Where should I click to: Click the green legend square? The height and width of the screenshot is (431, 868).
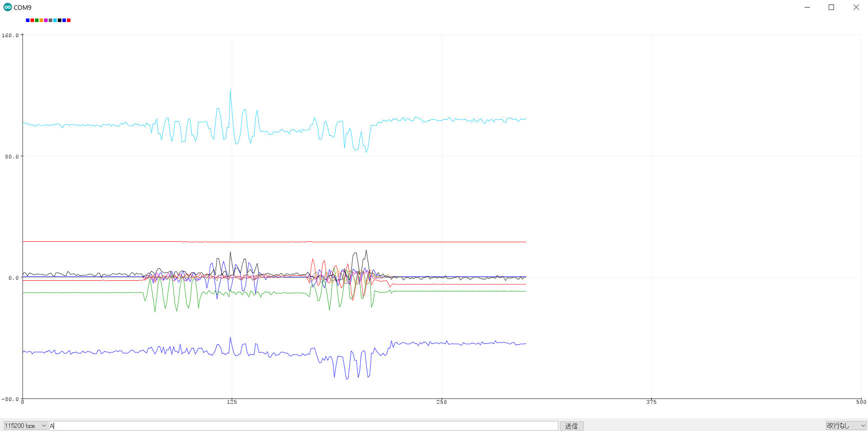[37, 21]
